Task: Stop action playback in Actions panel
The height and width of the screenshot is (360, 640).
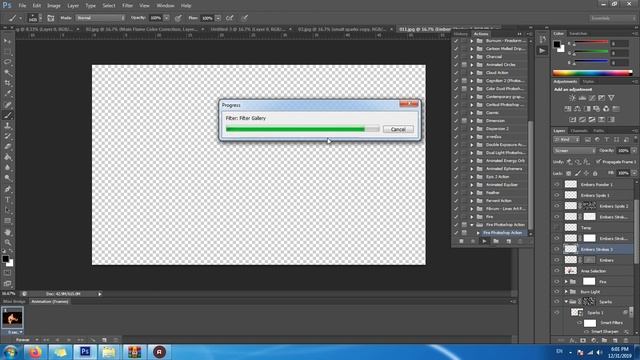Action: [461, 241]
